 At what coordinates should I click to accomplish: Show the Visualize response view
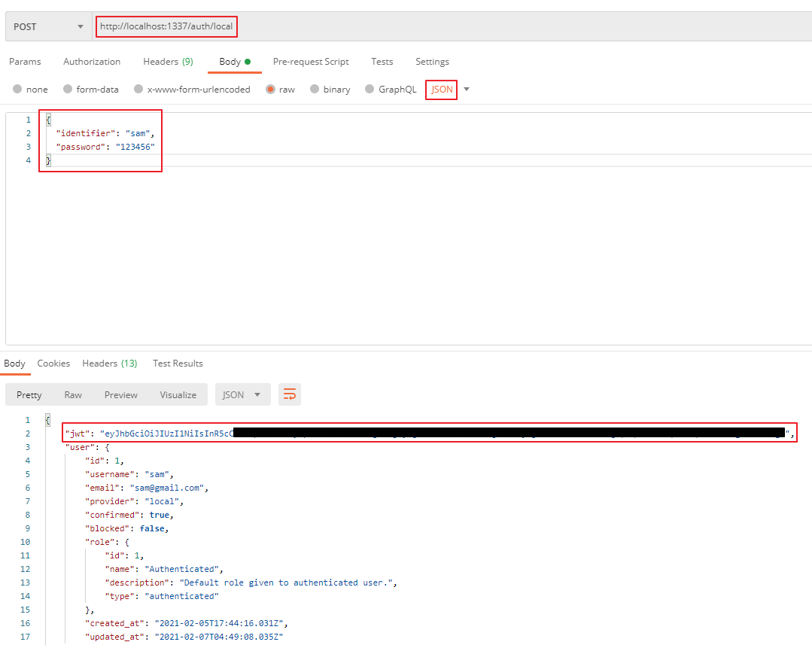(x=178, y=395)
